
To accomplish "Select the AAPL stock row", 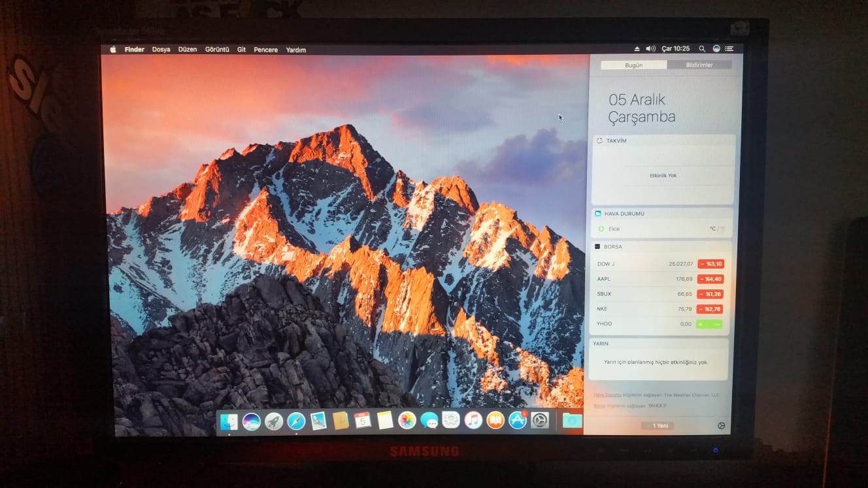I will tap(660, 279).
